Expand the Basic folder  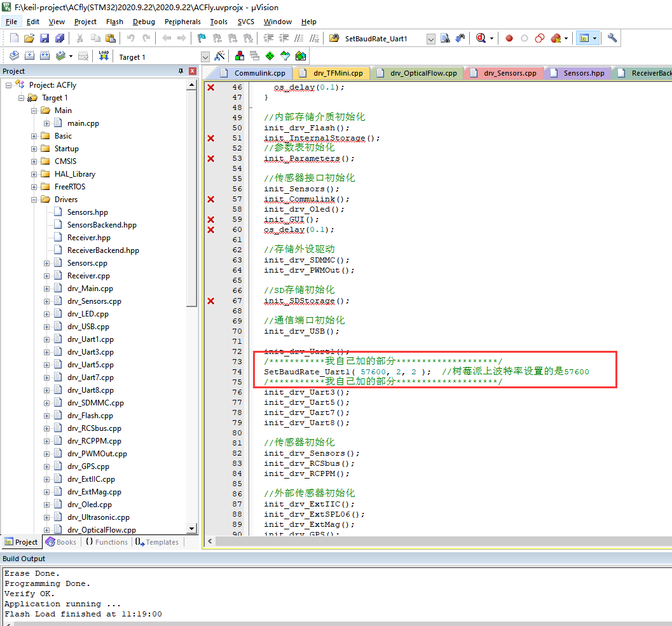tap(34, 136)
